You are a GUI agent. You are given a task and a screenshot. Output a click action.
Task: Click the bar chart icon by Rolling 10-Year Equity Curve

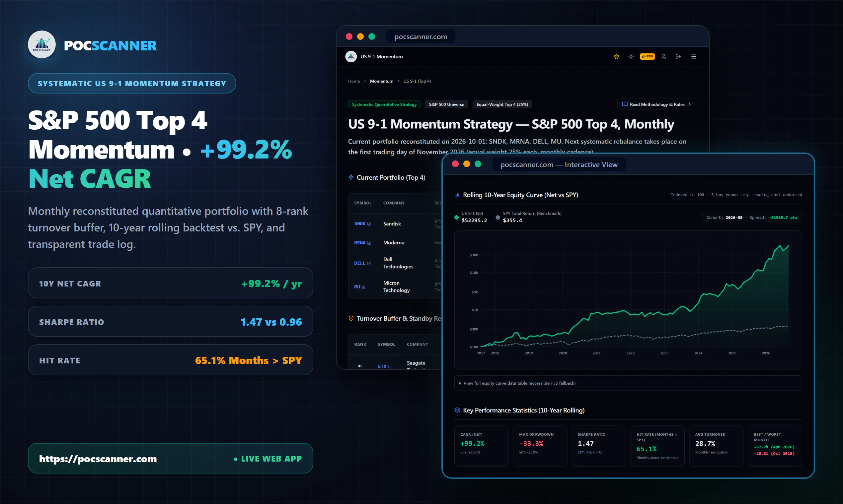click(457, 195)
